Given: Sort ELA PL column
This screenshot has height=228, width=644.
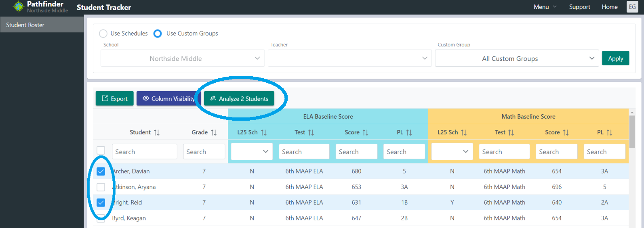Looking at the screenshot, I should [x=409, y=132].
